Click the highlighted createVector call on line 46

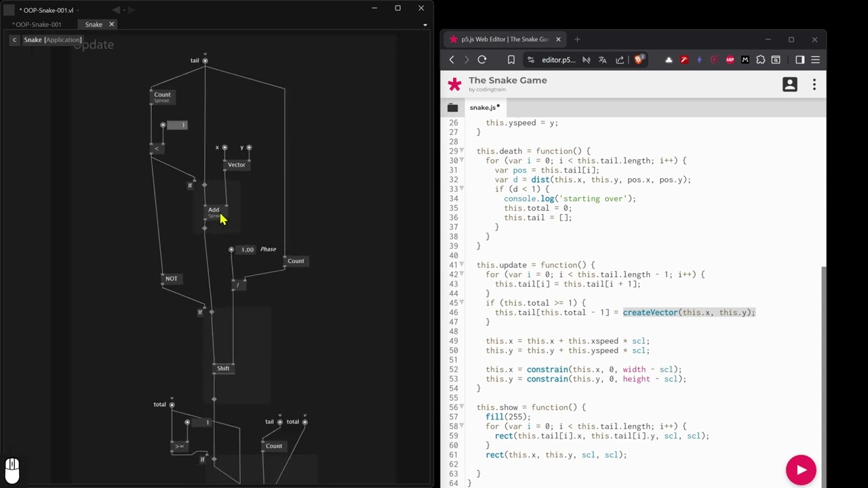point(688,312)
